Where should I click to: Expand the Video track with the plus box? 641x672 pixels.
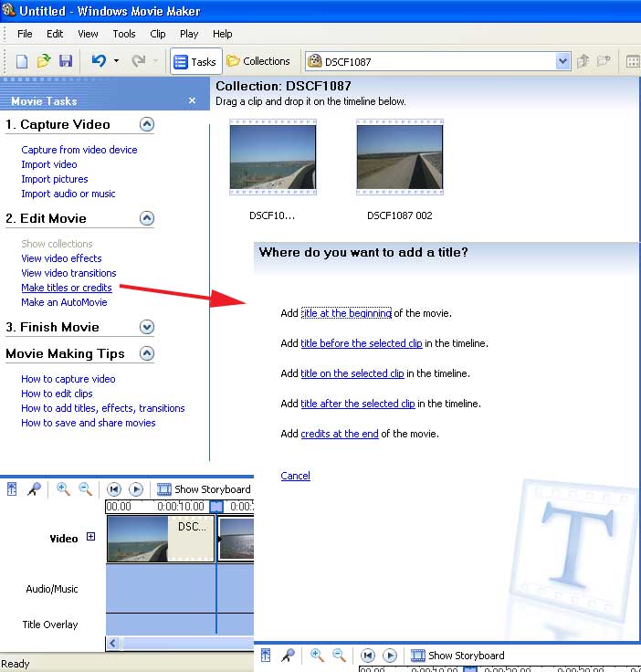pos(90,537)
